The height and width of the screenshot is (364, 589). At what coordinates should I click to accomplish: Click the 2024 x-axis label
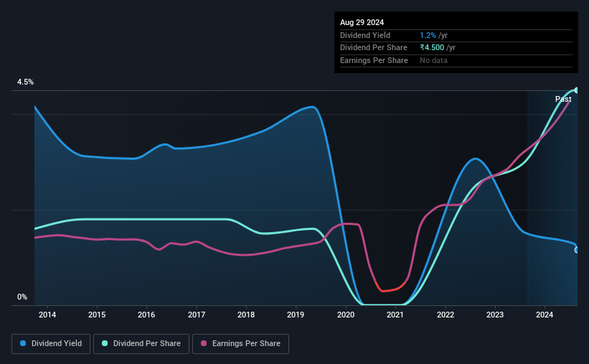545,315
